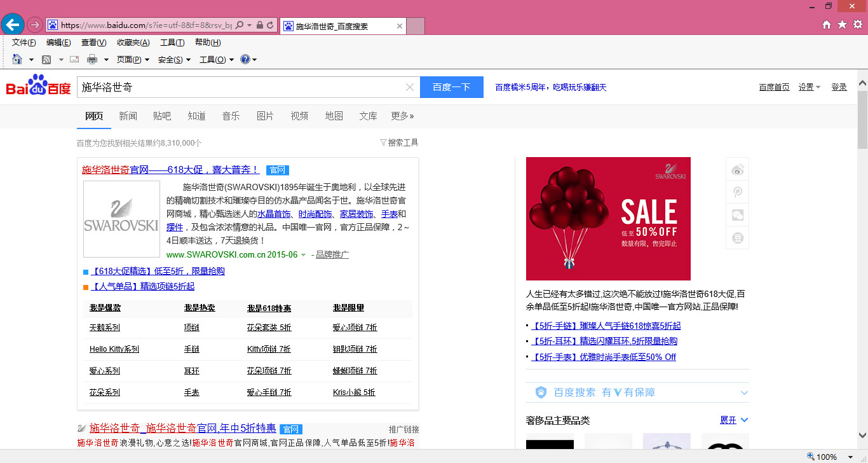Viewport: 868px width, 463px height.
Task: Click the SALE 50% OFF banner
Action: pos(608,219)
